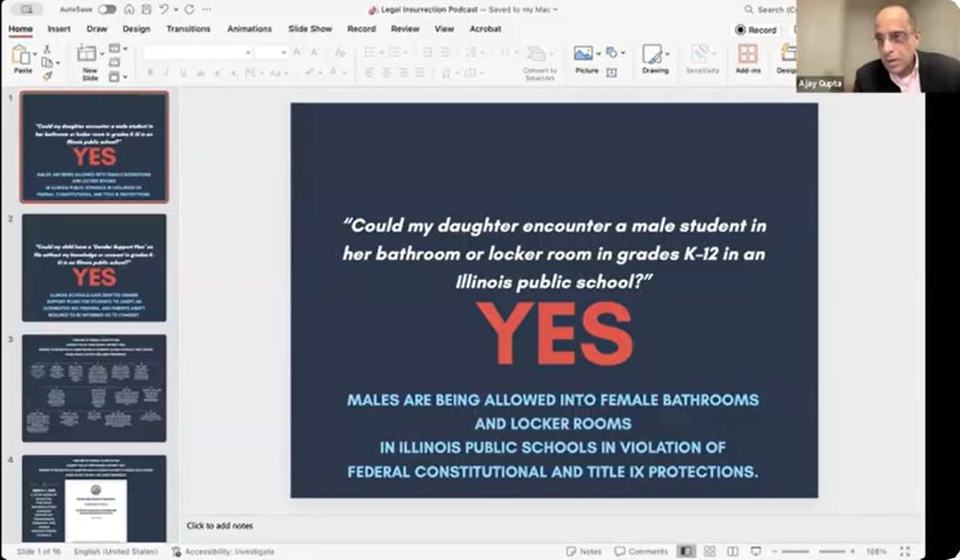Toggle the Comments pane
Viewport: 960px width, 560px height.
point(641,551)
